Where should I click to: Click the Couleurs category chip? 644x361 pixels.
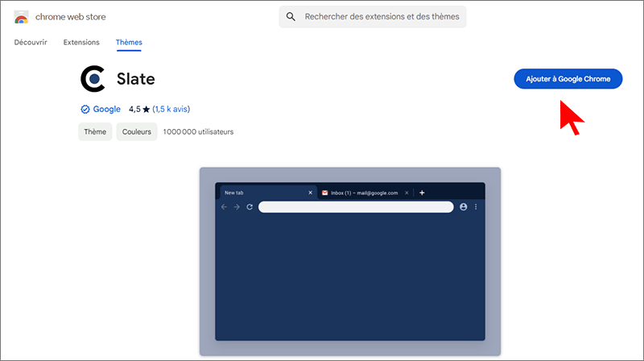136,132
